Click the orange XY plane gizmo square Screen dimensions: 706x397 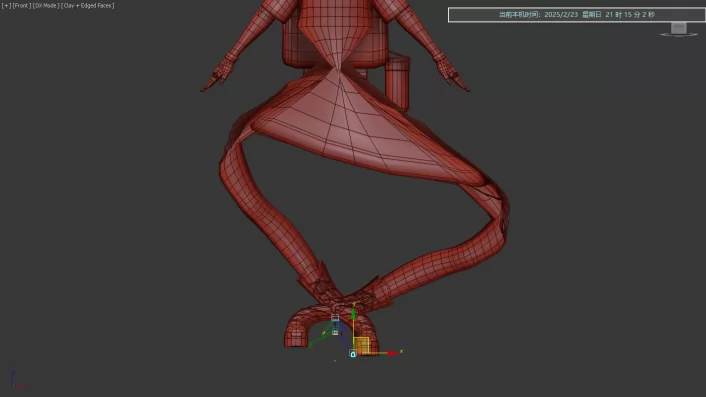pyautogui.click(x=362, y=345)
